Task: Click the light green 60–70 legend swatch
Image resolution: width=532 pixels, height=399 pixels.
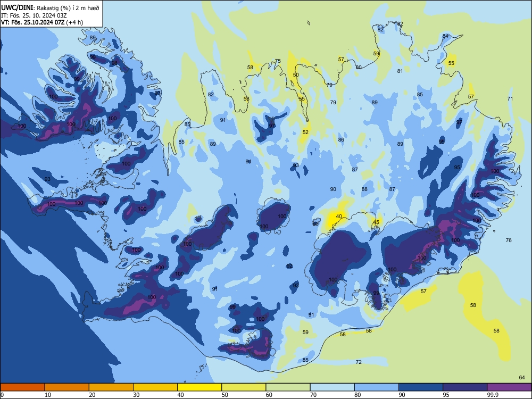Action: [x=288, y=387]
